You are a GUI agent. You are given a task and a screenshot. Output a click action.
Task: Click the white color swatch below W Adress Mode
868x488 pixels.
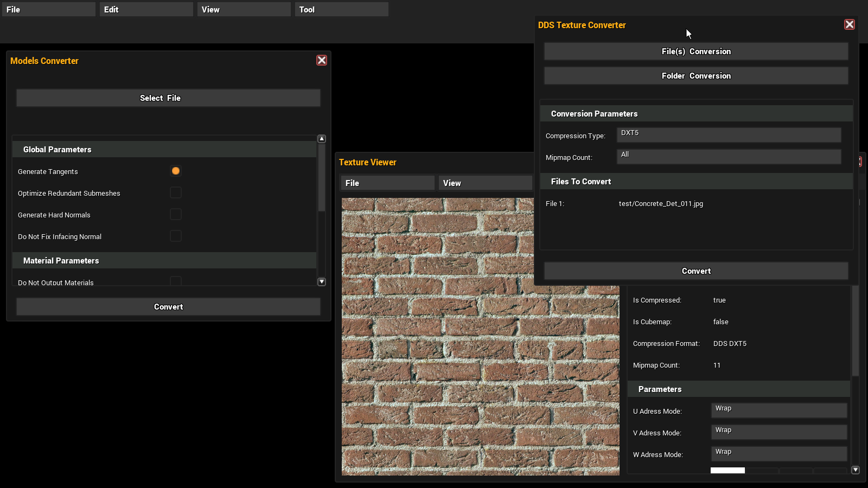pyautogui.click(x=727, y=470)
